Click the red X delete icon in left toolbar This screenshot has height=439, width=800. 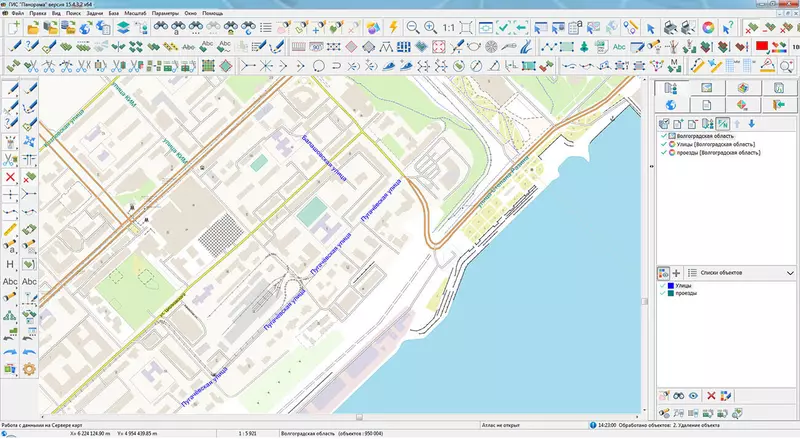coord(10,177)
